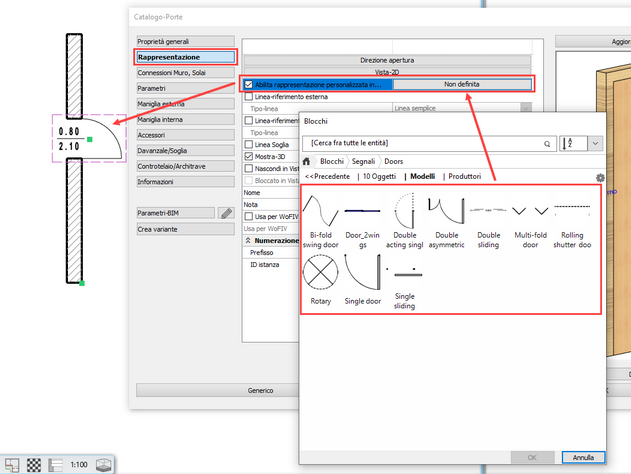
Task: Click the pencil icon beside Parametri-BIM
Action: [x=226, y=213]
